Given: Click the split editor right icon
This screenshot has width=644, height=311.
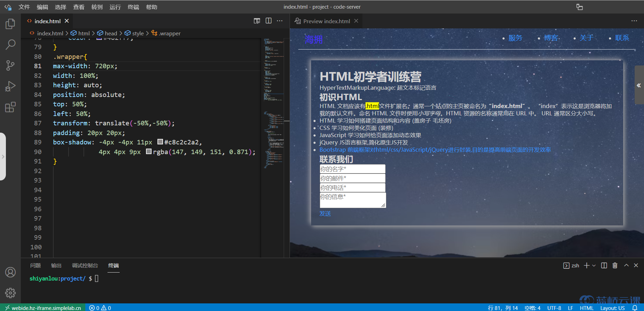Looking at the screenshot, I should click(x=268, y=21).
